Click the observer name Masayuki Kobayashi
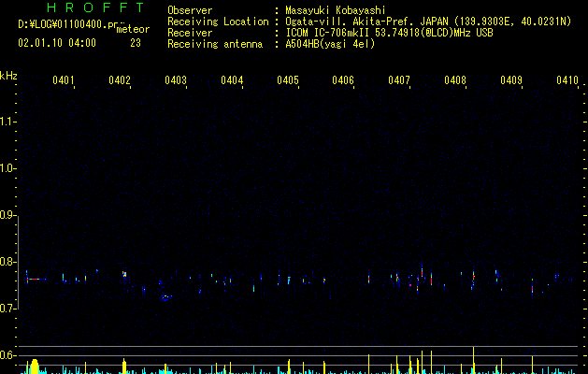The width and height of the screenshot is (588, 374). (336, 10)
